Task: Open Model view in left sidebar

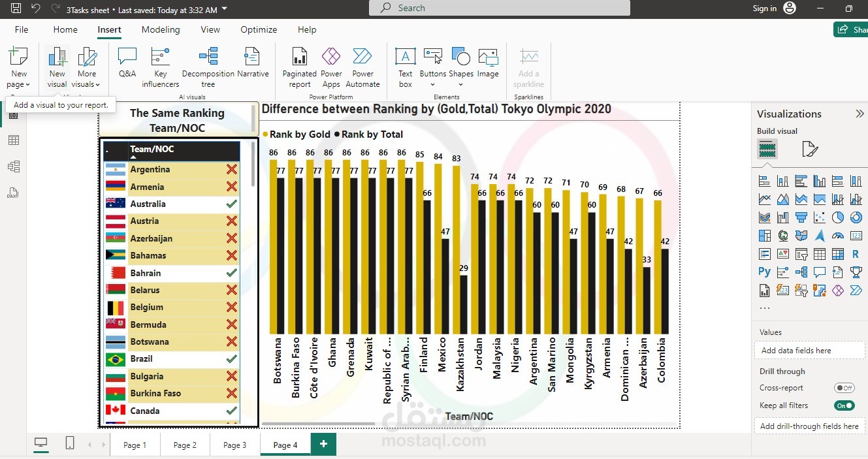Action: click(14, 166)
